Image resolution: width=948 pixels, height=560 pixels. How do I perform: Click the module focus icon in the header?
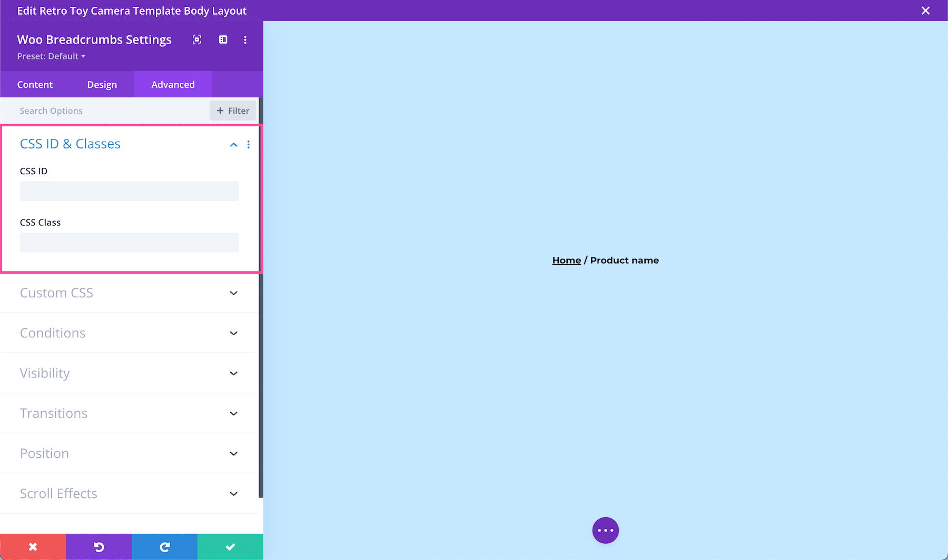pyautogui.click(x=196, y=39)
